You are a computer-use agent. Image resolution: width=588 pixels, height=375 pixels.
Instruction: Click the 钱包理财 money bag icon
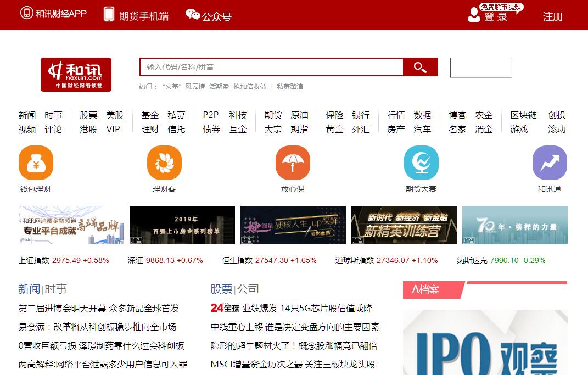pos(36,163)
